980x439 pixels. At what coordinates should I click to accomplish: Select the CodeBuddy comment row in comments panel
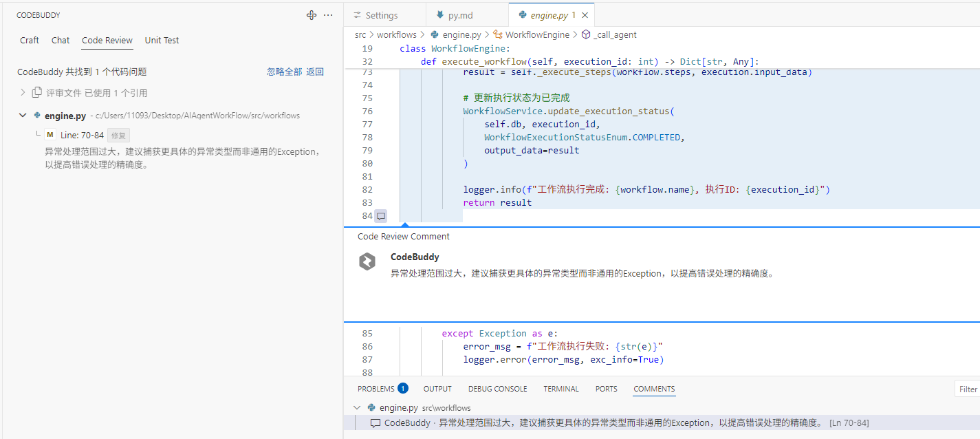click(x=662, y=422)
